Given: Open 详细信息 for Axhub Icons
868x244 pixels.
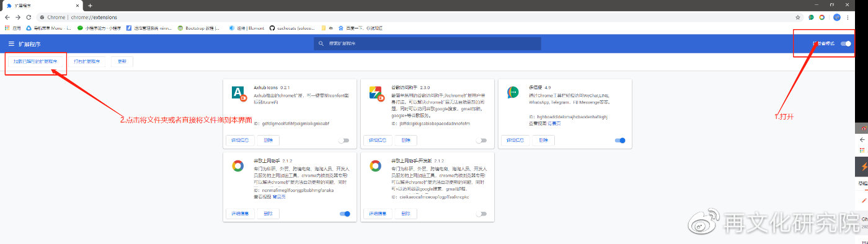Looking at the screenshot, I should [x=240, y=141].
